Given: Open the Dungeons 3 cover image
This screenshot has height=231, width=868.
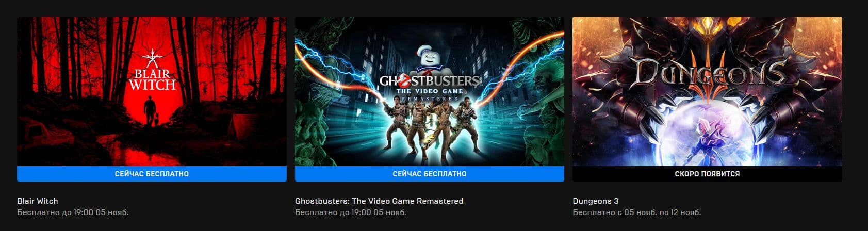Looking at the screenshot, I should click(707, 91).
